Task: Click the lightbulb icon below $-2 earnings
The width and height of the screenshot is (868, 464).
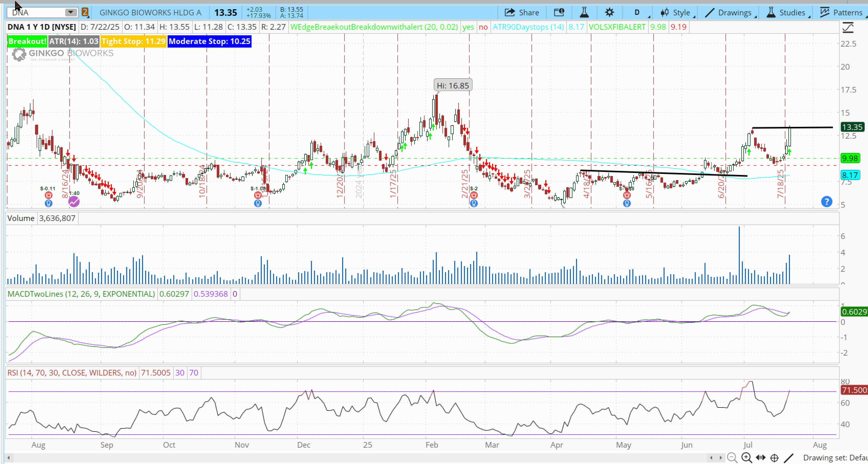Action: 474,203
